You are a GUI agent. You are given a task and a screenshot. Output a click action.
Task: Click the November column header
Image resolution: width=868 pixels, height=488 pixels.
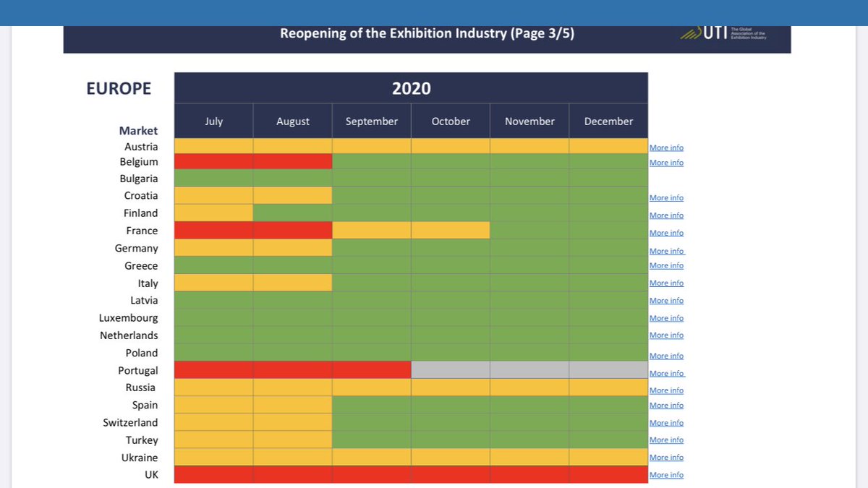point(529,121)
